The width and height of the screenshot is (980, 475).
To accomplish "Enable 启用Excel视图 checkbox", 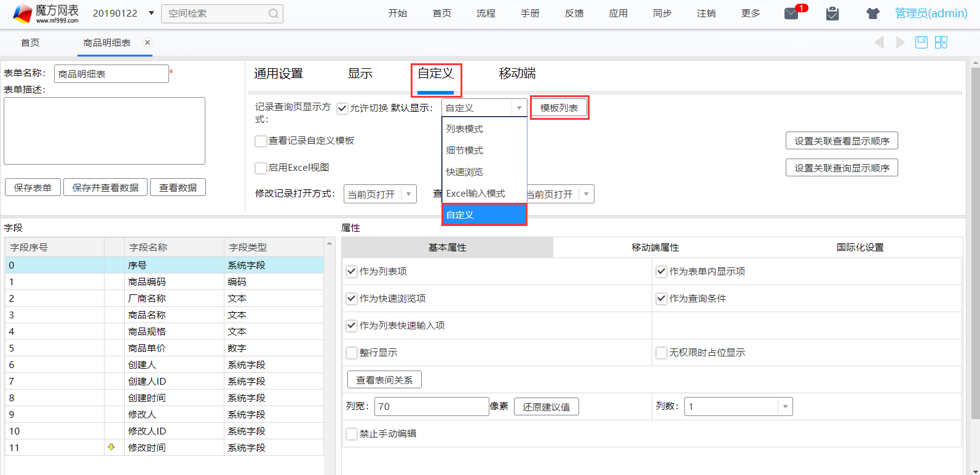I will point(261,168).
